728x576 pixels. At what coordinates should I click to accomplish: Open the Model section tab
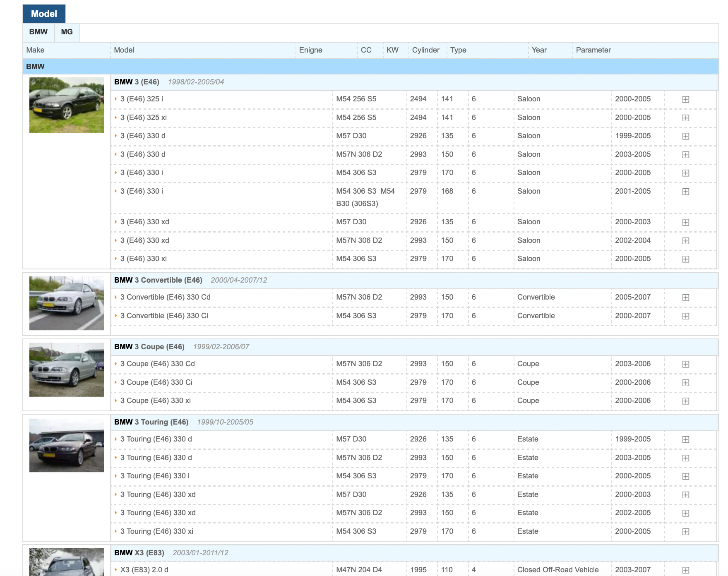[44, 14]
